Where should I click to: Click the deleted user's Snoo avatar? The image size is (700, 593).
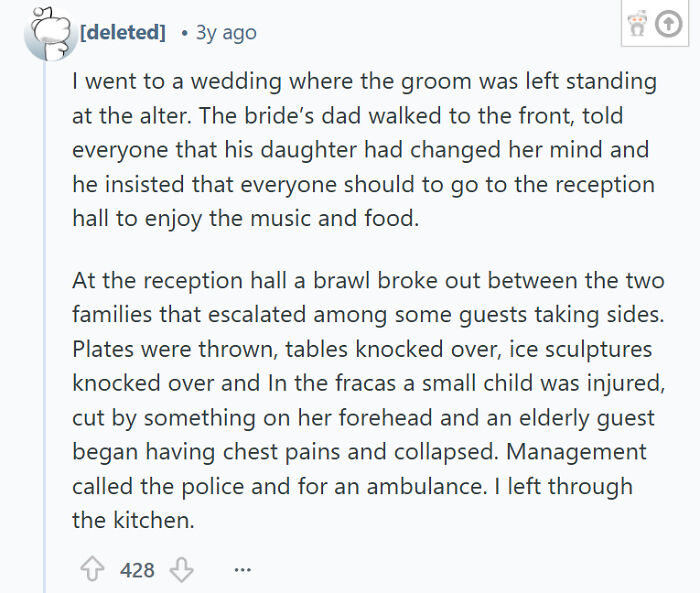tap(45, 32)
